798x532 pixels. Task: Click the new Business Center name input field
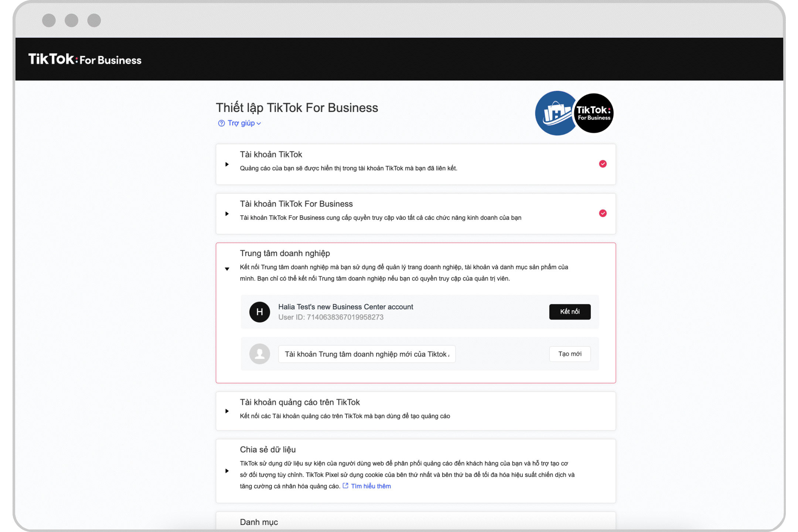pos(366,354)
